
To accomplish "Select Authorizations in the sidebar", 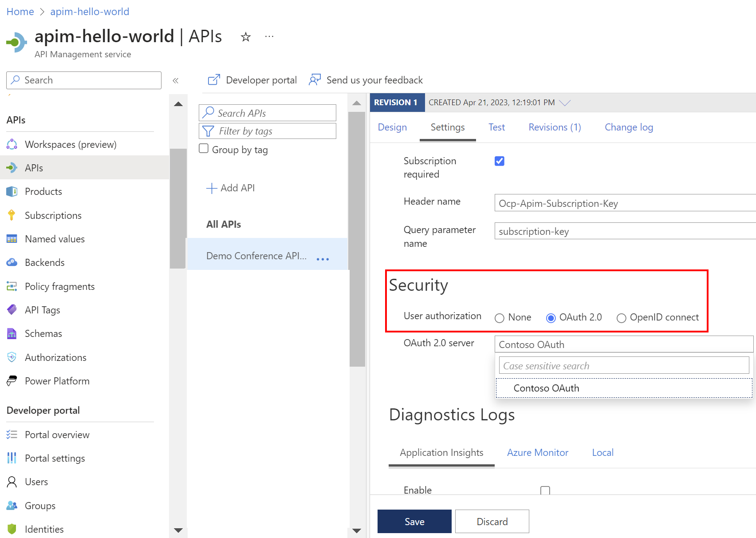I will coord(55,357).
